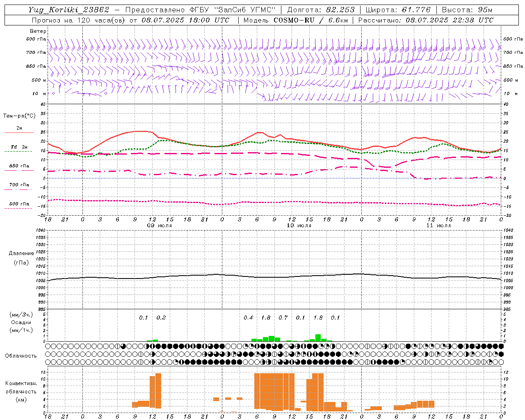Click the Td 2м dew point legend label
Screen dimensions: 525x420
(19, 147)
